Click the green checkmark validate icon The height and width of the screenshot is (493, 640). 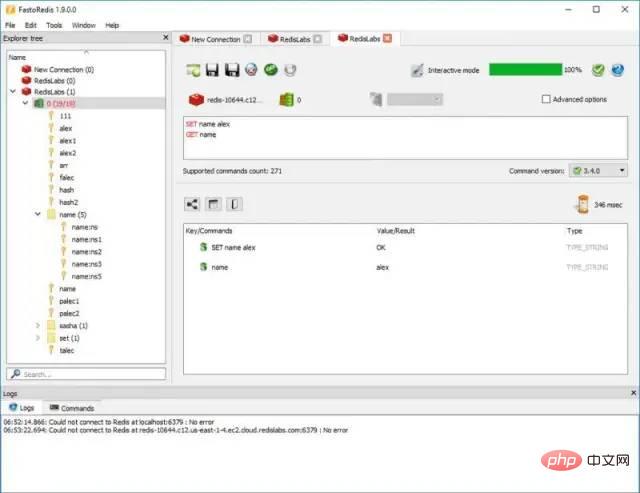598,70
